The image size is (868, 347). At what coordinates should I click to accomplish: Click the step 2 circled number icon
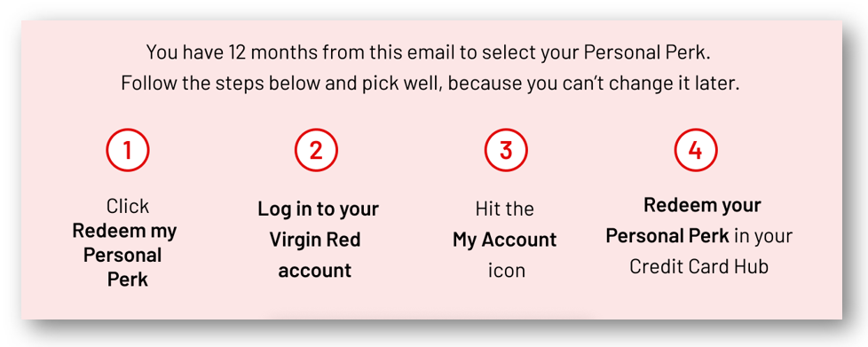pos(316,150)
